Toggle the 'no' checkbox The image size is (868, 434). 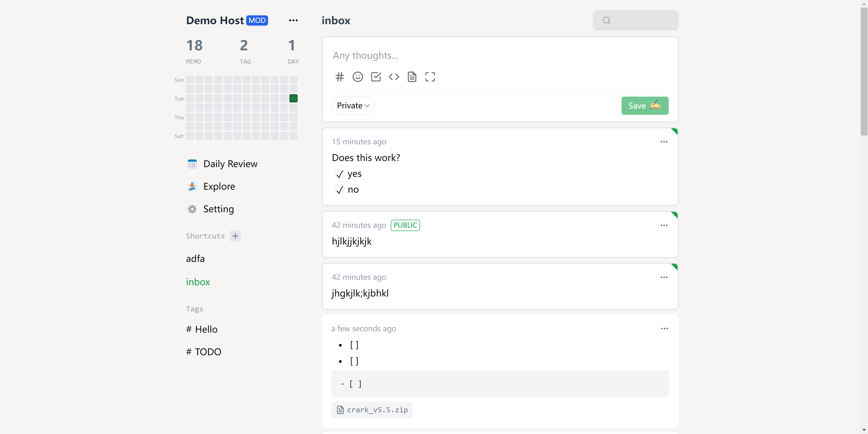tap(339, 189)
